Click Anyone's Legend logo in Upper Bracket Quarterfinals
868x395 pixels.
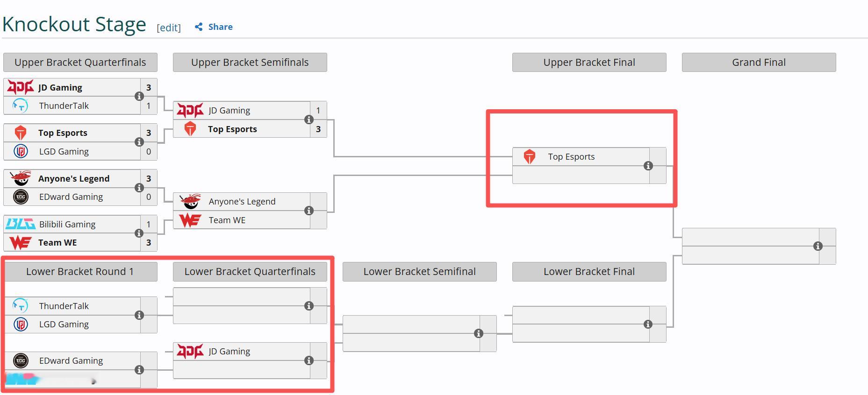[x=21, y=178]
